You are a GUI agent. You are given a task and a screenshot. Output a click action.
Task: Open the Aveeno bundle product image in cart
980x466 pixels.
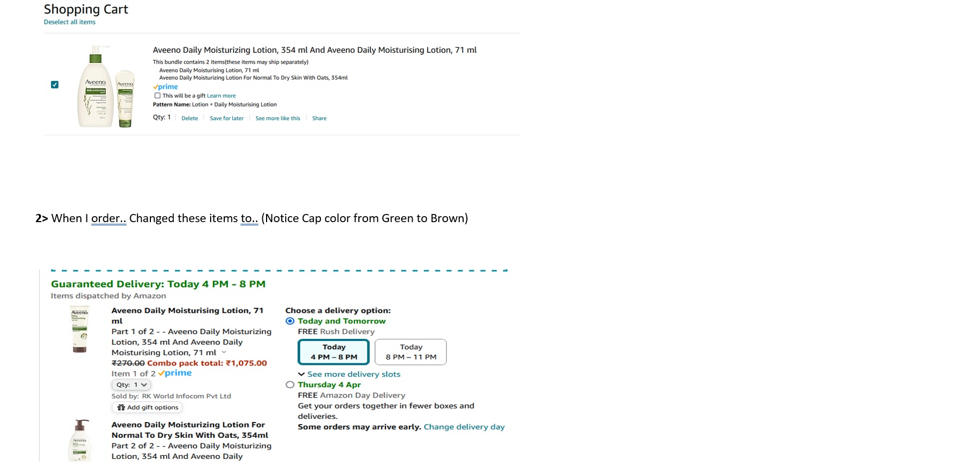pyautogui.click(x=106, y=87)
